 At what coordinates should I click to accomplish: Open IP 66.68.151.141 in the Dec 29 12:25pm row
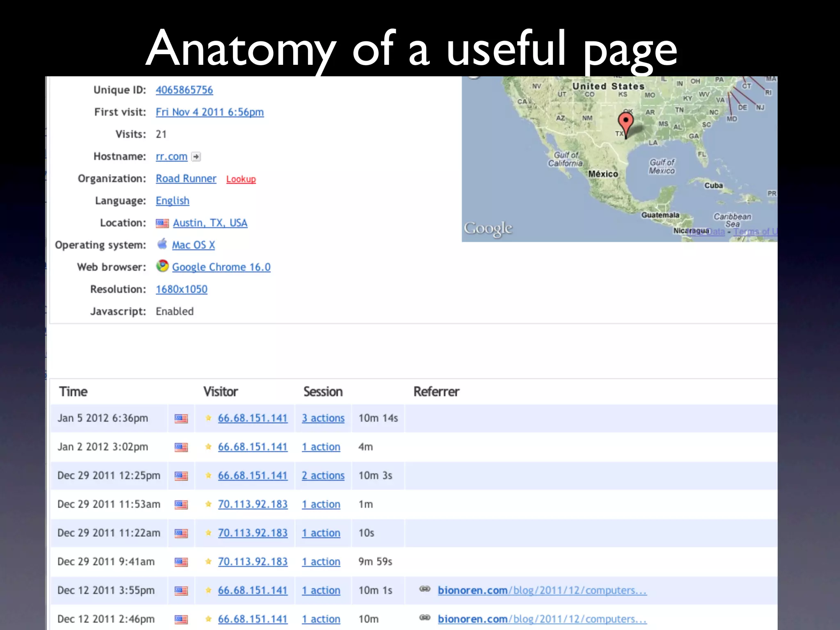pos(253,475)
